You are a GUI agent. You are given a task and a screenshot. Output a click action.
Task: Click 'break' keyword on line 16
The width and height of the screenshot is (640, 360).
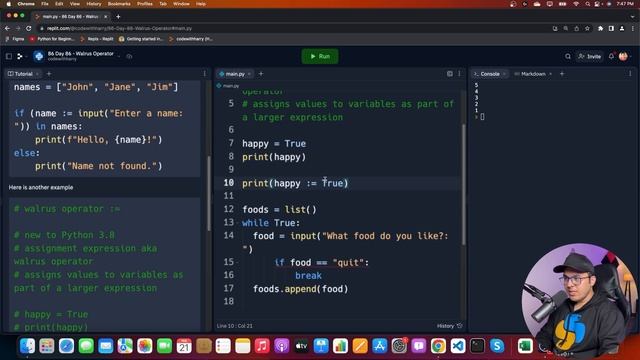(308, 276)
